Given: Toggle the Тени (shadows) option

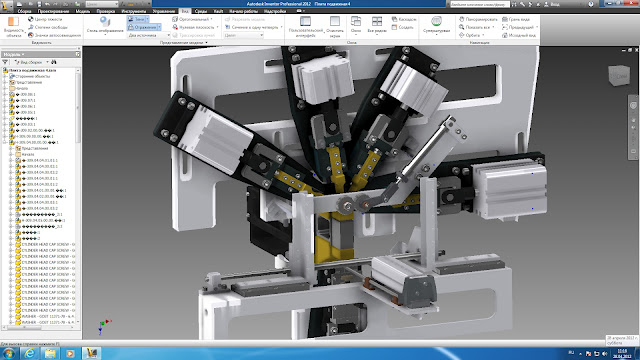Looking at the screenshot, I should [x=138, y=19].
